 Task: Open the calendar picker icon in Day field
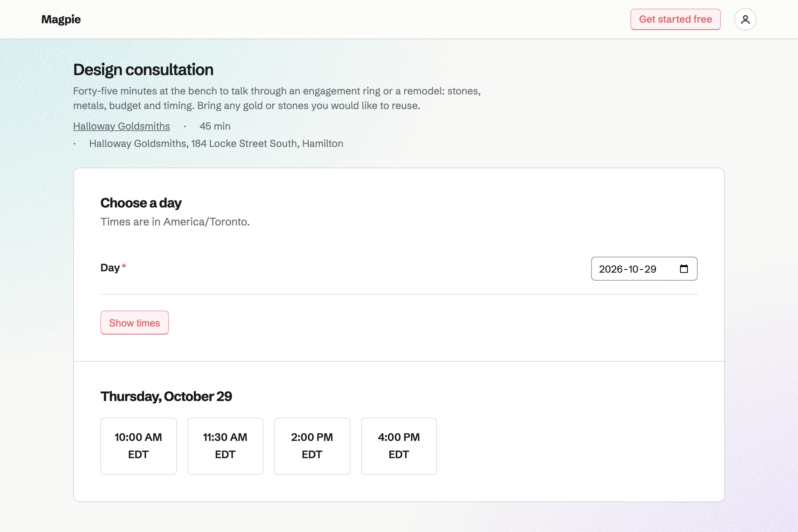pos(684,269)
